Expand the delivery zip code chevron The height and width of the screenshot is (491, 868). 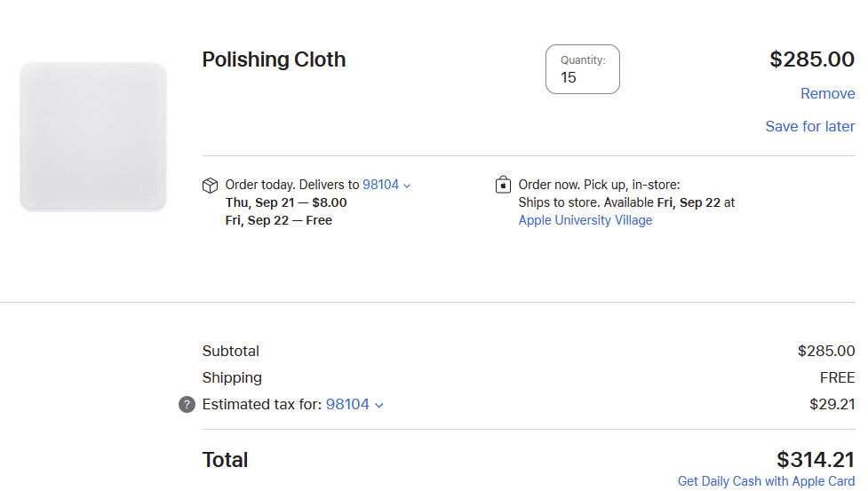point(407,186)
